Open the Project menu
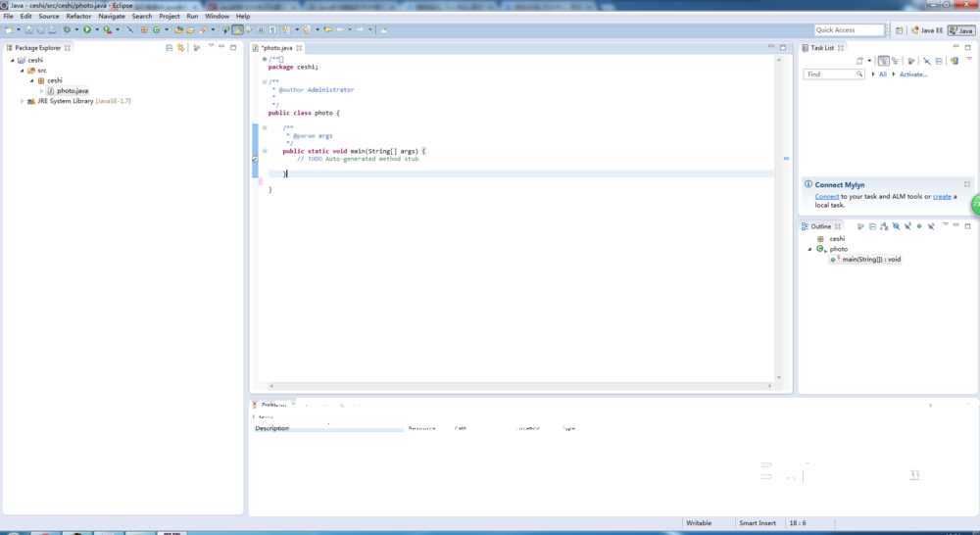 pos(170,17)
